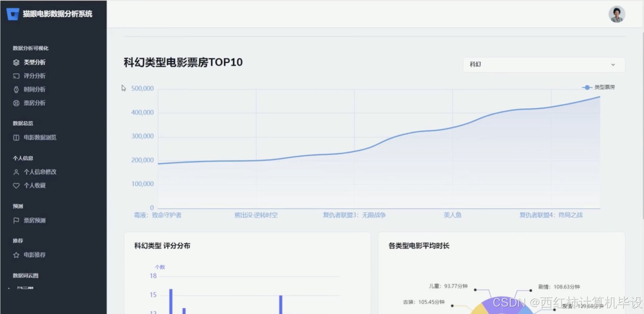The width and height of the screenshot is (644, 314).
Task: Select 票房分析 in the sidebar
Action: coord(34,103)
